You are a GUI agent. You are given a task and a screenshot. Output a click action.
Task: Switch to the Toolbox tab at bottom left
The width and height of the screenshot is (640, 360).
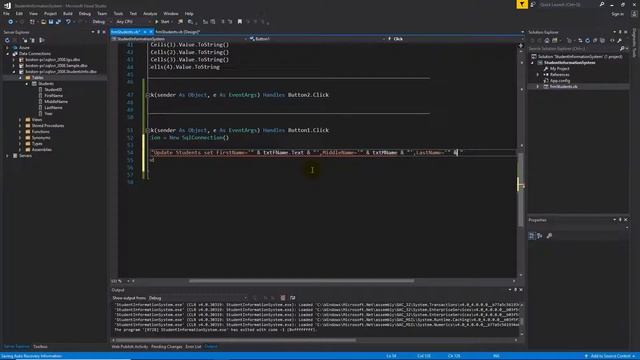40,347
